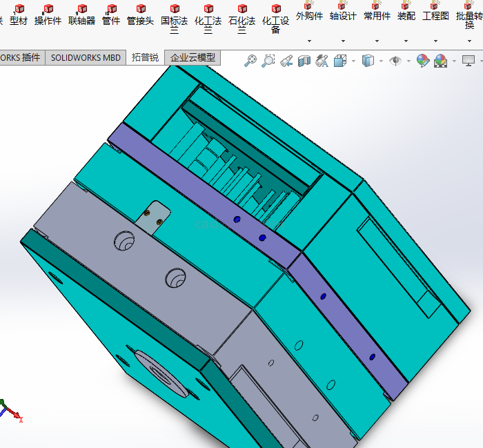This screenshot has height=448, width=483.
Task: Click the Display Style cube icon
Action: pyautogui.click(x=368, y=61)
